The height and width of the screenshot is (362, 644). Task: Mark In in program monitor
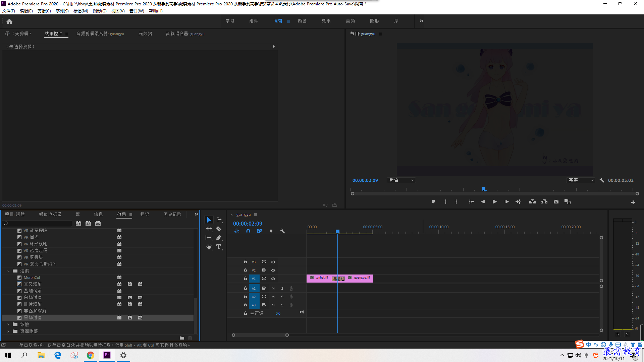[x=445, y=202]
